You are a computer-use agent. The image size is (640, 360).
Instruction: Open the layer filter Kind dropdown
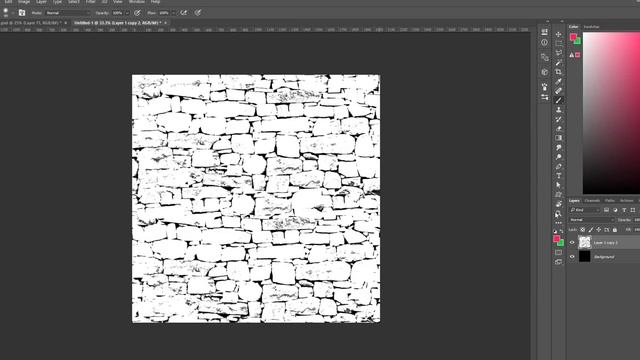(x=584, y=210)
